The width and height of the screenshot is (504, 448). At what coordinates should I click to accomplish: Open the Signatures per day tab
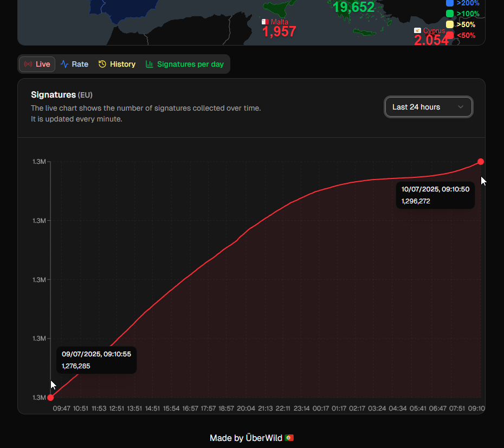tap(184, 64)
